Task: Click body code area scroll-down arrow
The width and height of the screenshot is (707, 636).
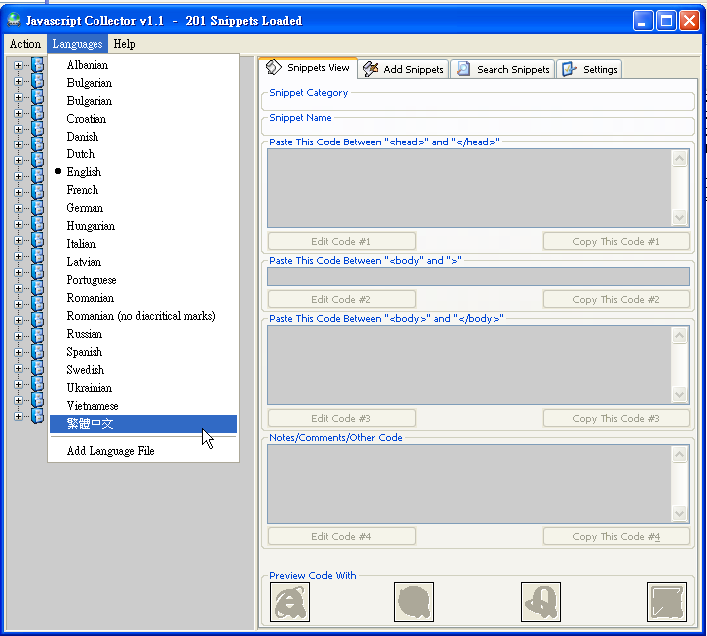Action: coord(679,395)
